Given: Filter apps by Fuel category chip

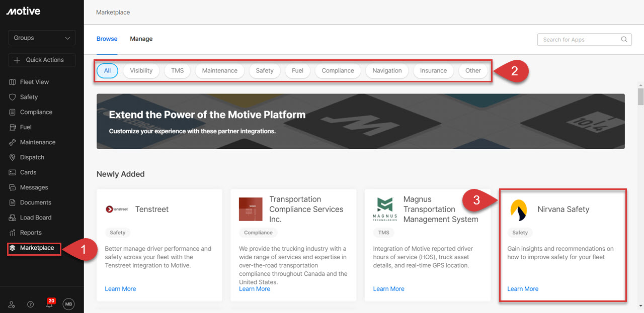Looking at the screenshot, I should point(298,71).
